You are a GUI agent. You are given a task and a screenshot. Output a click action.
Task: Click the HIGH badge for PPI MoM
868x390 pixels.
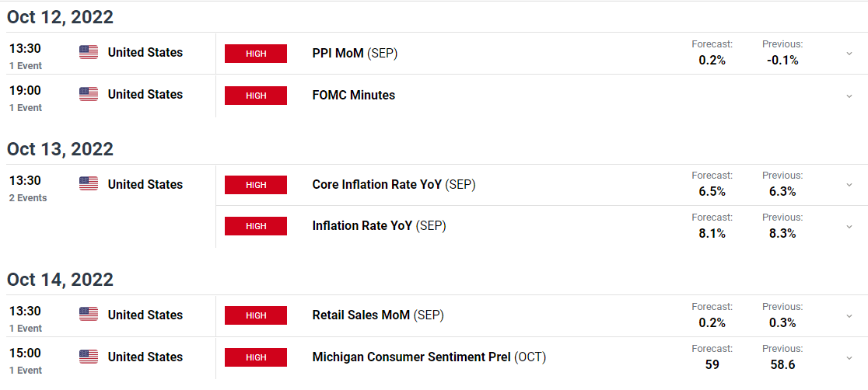point(256,54)
